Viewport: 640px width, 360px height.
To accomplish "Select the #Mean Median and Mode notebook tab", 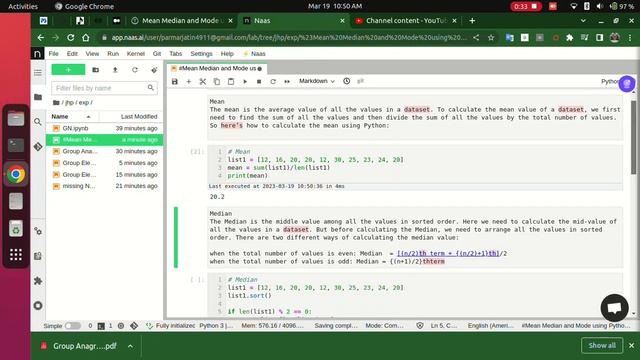I will click(217, 68).
